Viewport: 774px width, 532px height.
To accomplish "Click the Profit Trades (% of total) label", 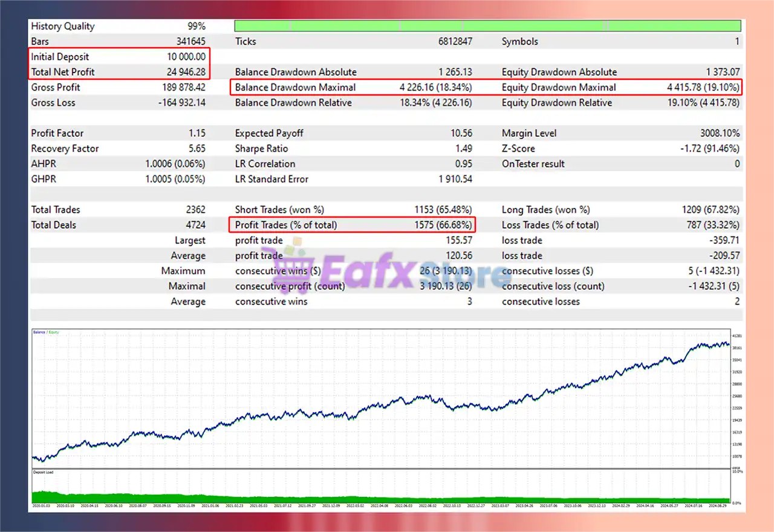I will tap(286, 225).
